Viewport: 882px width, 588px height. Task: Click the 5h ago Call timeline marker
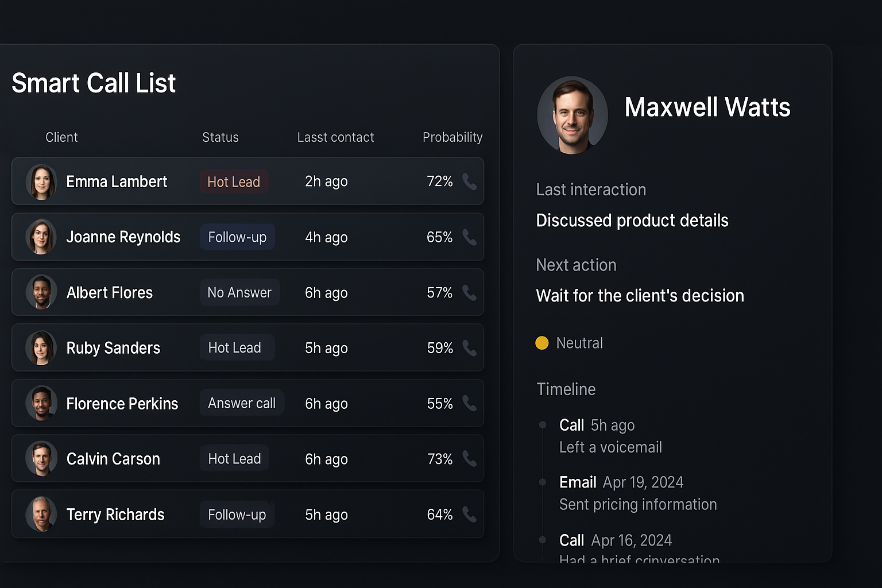click(543, 425)
